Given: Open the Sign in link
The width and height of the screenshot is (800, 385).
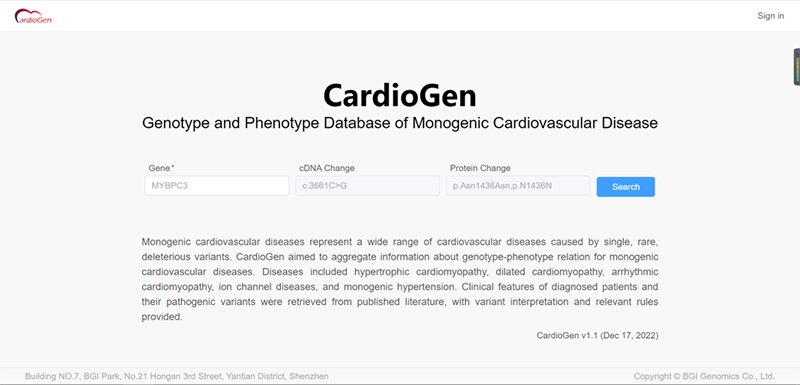Looking at the screenshot, I should pyautogui.click(x=770, y=16).
